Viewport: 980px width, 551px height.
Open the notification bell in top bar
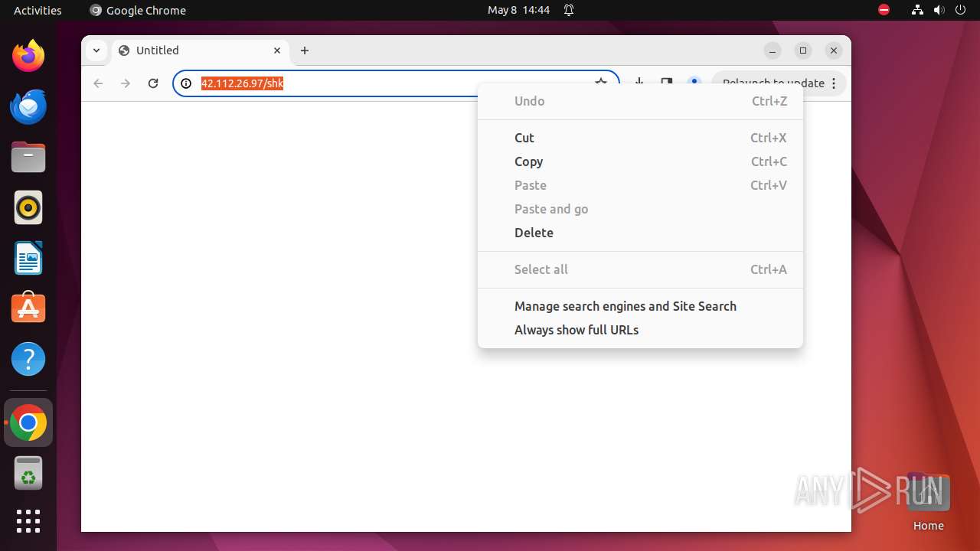click(x=569, y=10)
